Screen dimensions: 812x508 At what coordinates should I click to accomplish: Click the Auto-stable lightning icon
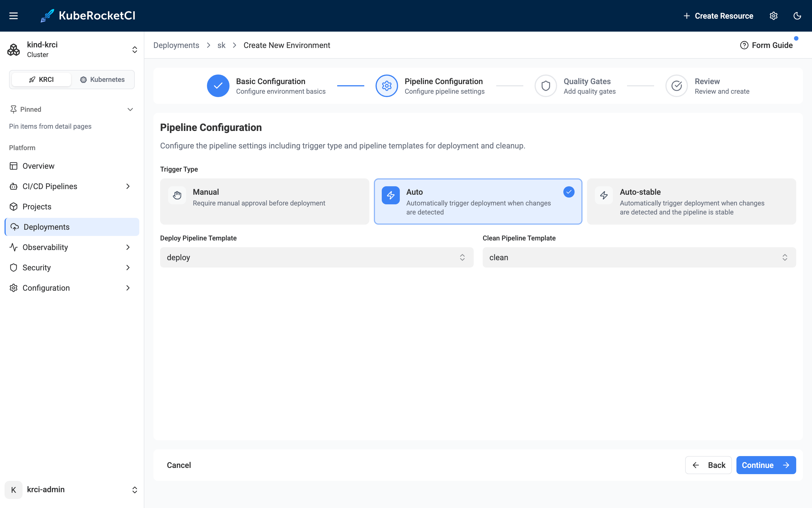coord(604,195)
